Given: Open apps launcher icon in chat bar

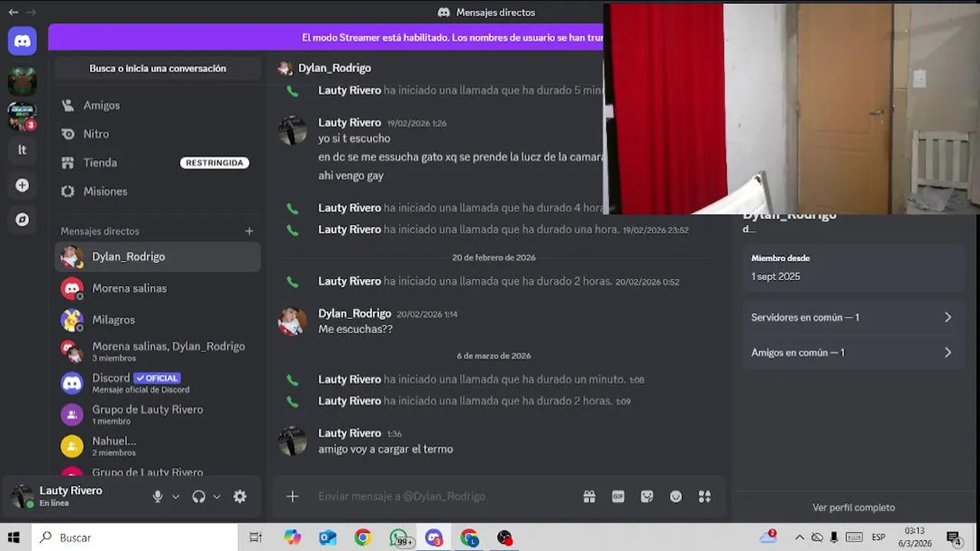Looking at the screenshot, I should (705, 497).
